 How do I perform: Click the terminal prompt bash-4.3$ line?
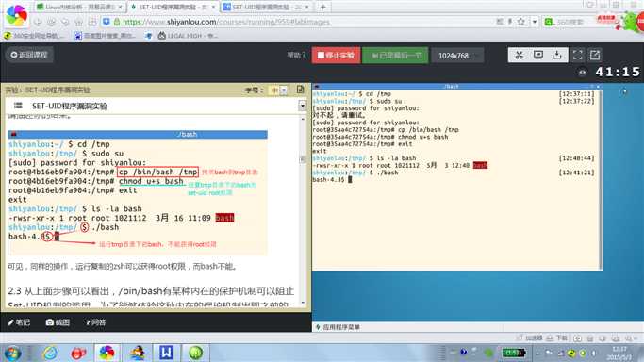tap(332, 180)
